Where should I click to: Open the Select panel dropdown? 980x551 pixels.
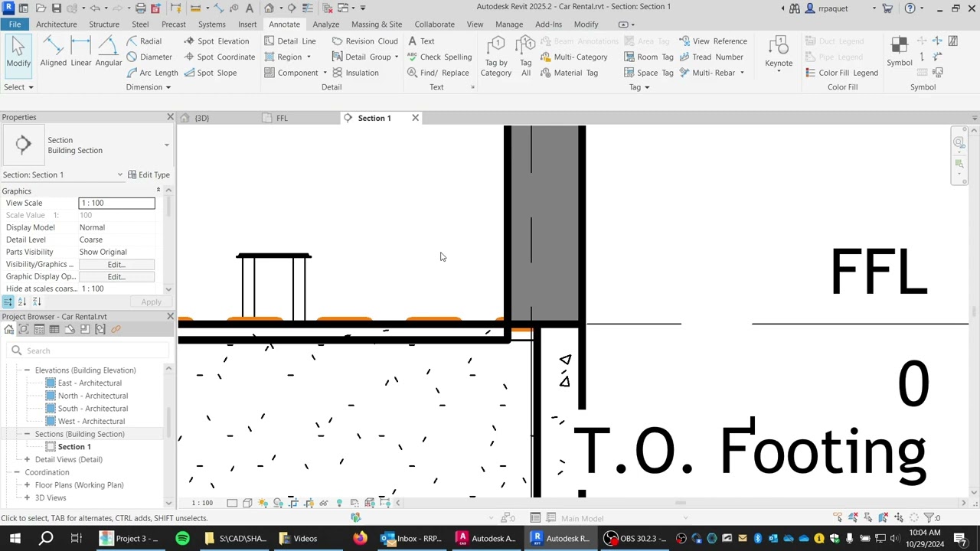click(18, 87)
